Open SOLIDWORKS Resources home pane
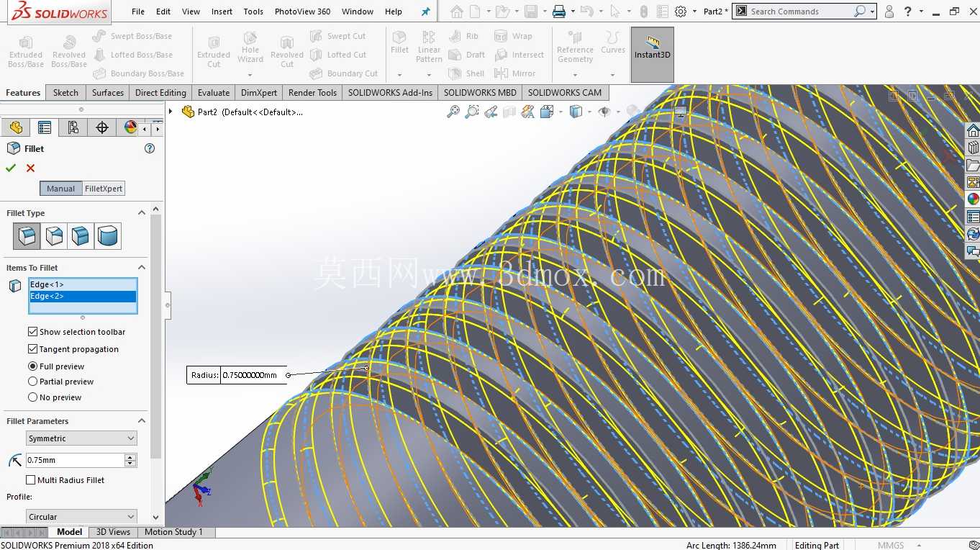The image size is (980, 550). point(973,130)
